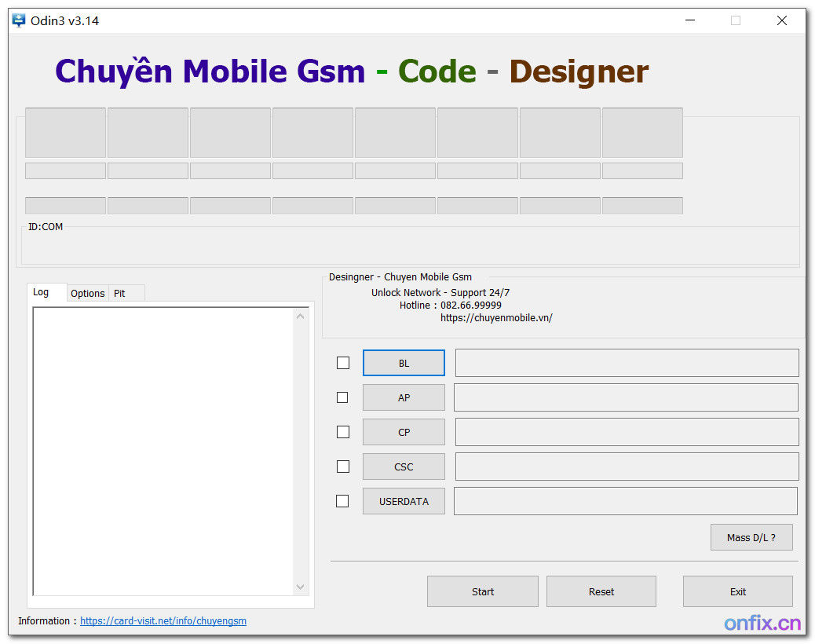Visit the chuyenmobile.vn website link

click(x=496, y=317)
